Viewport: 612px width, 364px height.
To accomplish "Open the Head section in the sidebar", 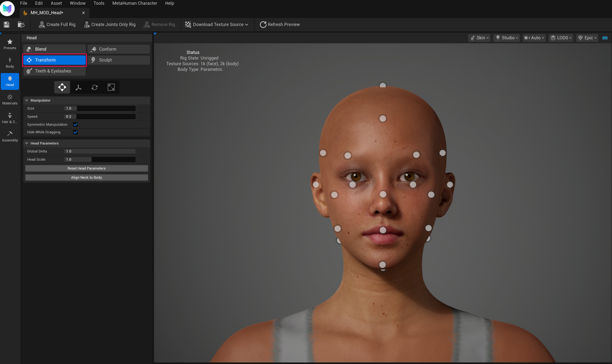I will [x=10, y=81].
